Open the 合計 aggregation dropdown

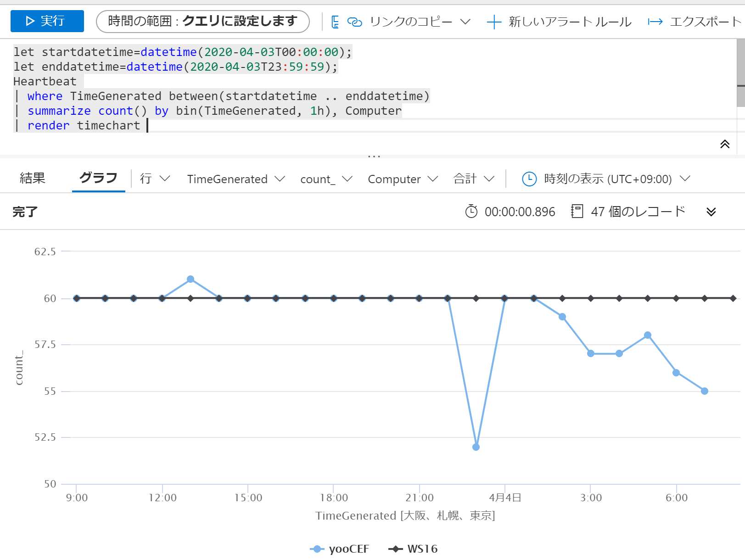pyautogui.click(x=474, y=179)
